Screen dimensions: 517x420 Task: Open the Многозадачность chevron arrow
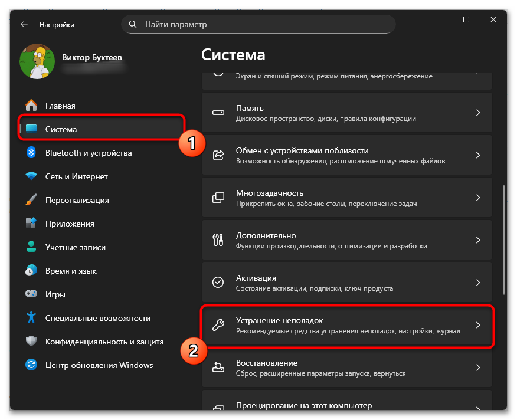tap(478, 198)
